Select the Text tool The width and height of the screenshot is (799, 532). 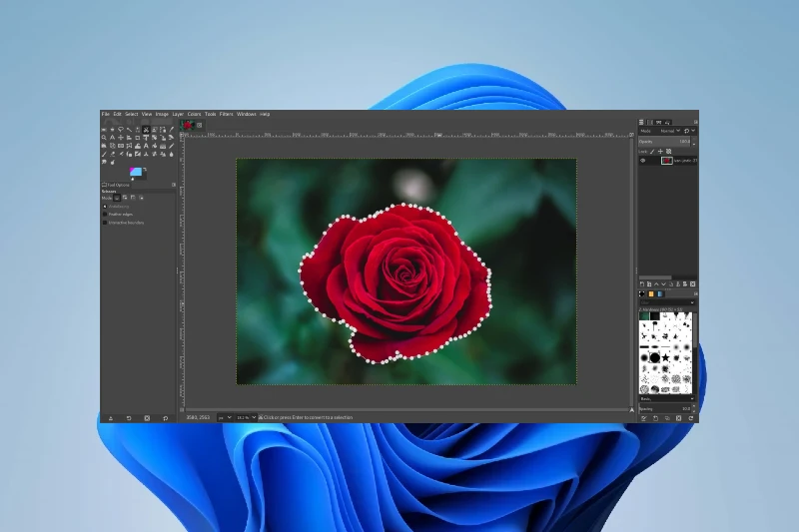coord(146,146)
